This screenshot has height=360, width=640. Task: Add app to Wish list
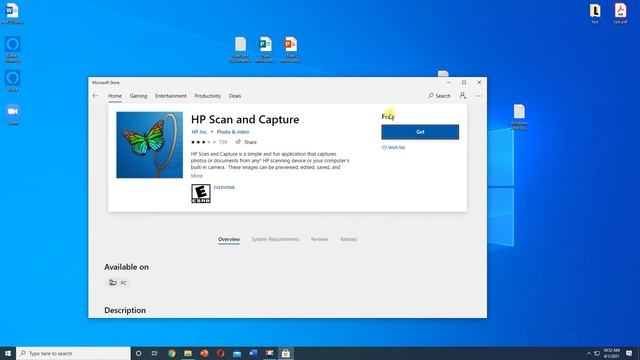393,147
